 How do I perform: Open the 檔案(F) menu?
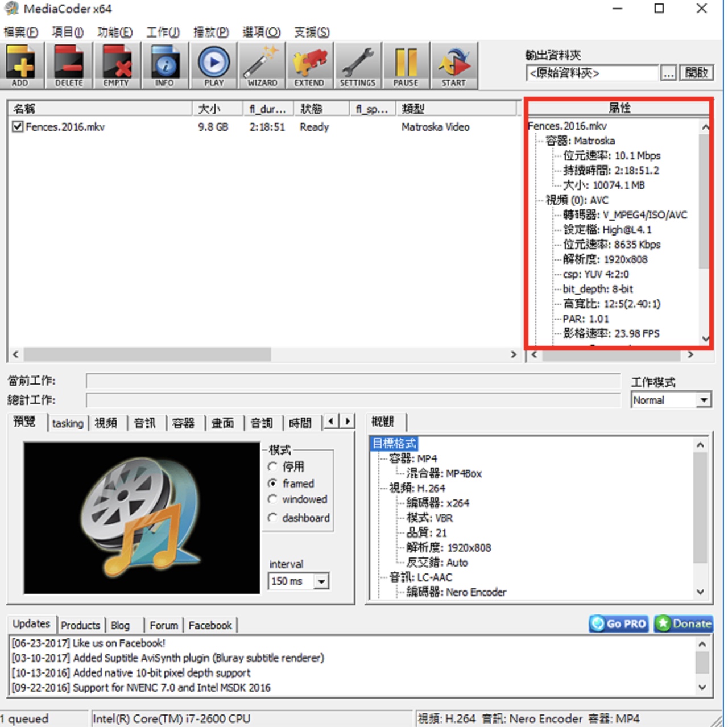[x=21, y=32]
